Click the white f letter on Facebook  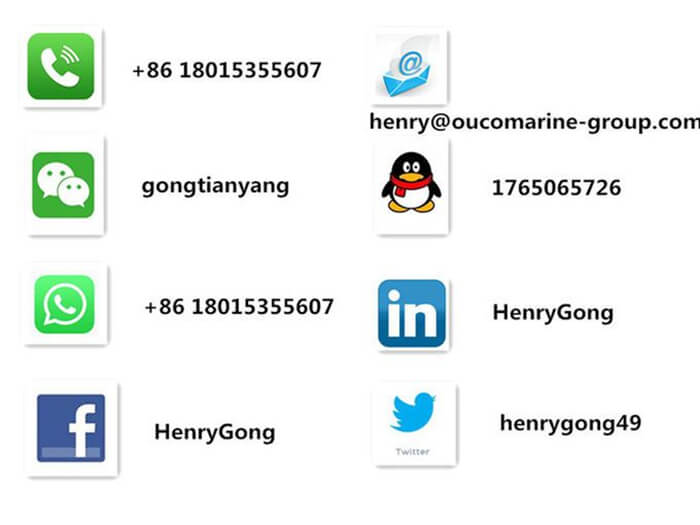coord(82,430)
